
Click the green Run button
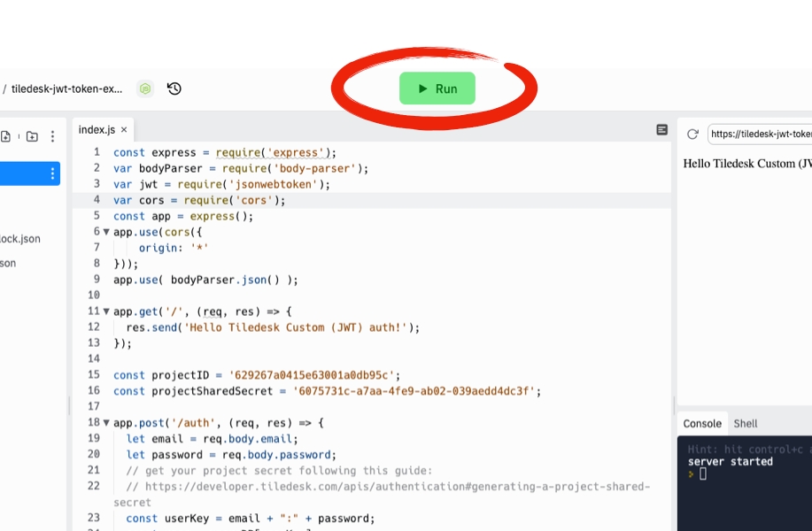[437, 88]
